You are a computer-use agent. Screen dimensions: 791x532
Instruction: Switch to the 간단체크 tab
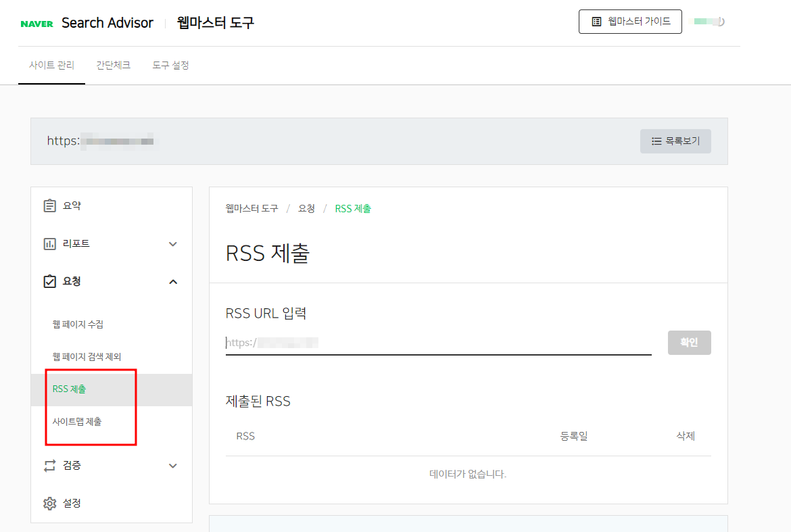coord(114,65)
